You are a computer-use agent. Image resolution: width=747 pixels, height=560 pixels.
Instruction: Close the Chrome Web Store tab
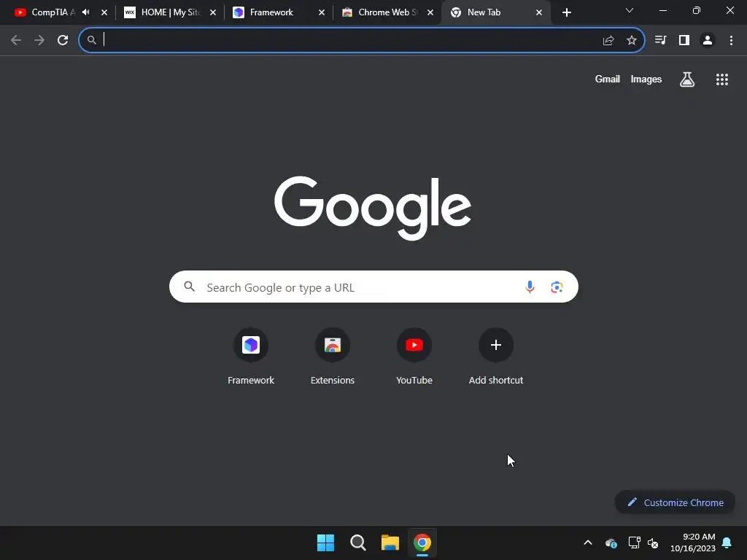pos(430,13)
